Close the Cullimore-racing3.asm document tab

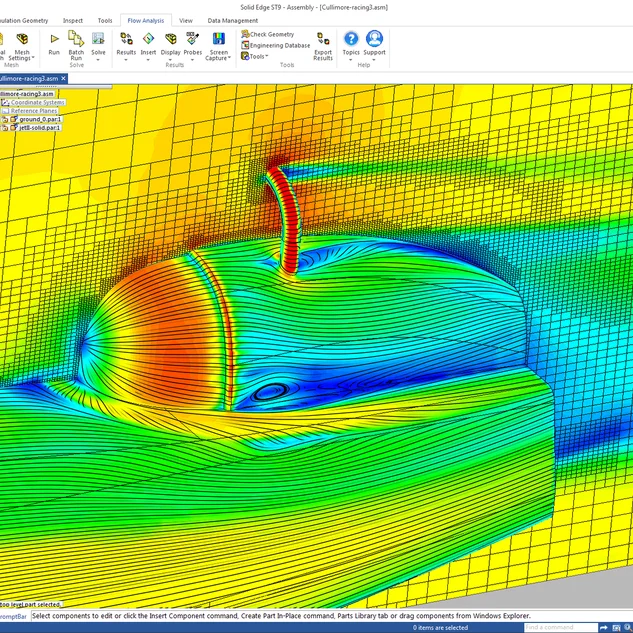pos(63,79)
